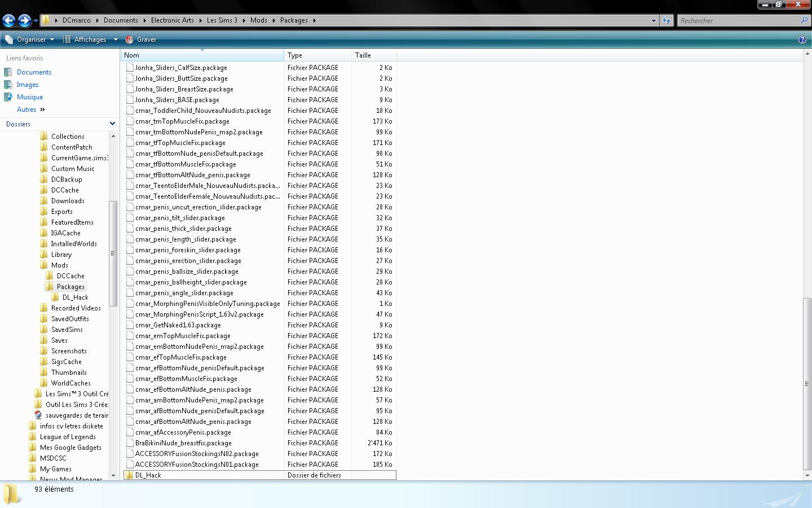Sort by the Nom column header

coord(202,55)
